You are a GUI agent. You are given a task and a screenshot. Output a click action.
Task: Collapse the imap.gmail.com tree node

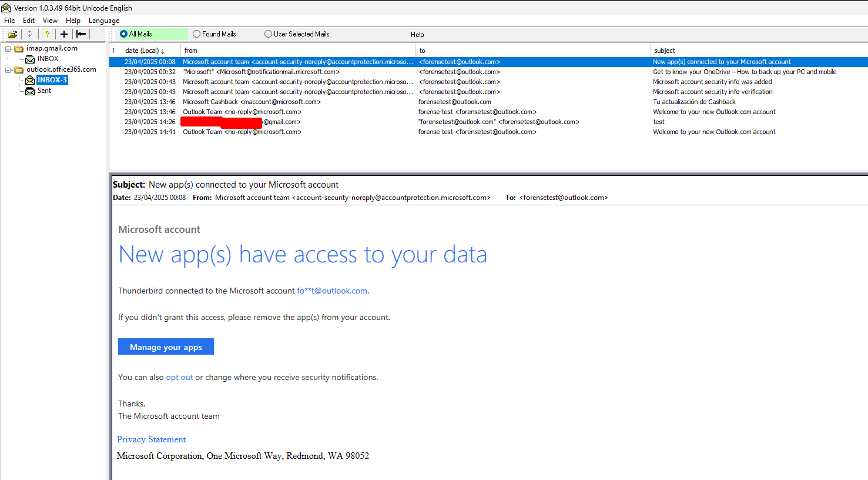pyautogui.click(x=8, y=49)
